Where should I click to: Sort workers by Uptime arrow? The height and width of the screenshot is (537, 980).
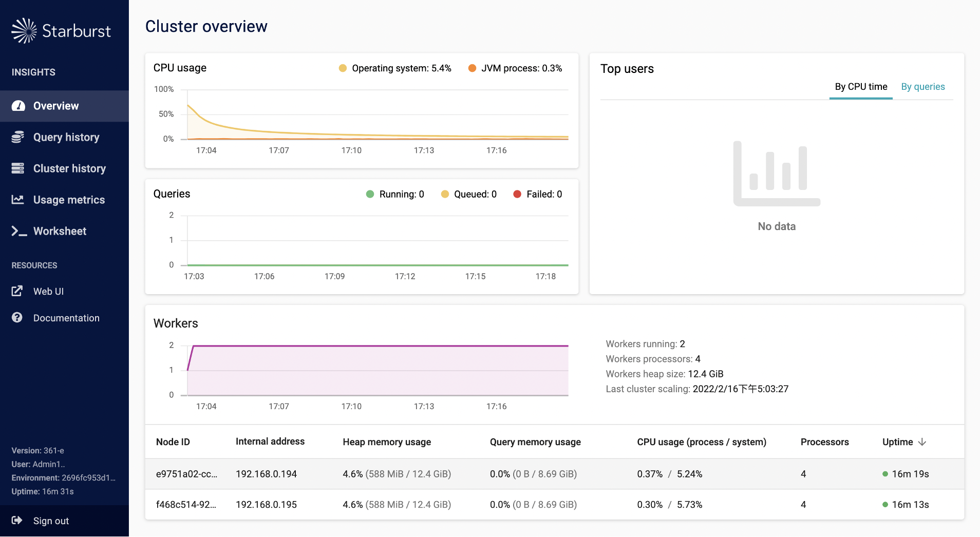(922, 442)
